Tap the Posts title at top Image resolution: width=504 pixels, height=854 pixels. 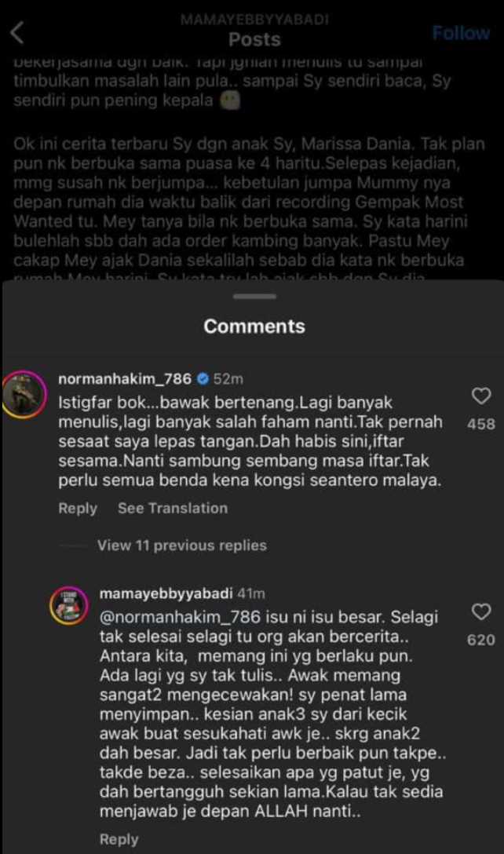coord(254,39)
